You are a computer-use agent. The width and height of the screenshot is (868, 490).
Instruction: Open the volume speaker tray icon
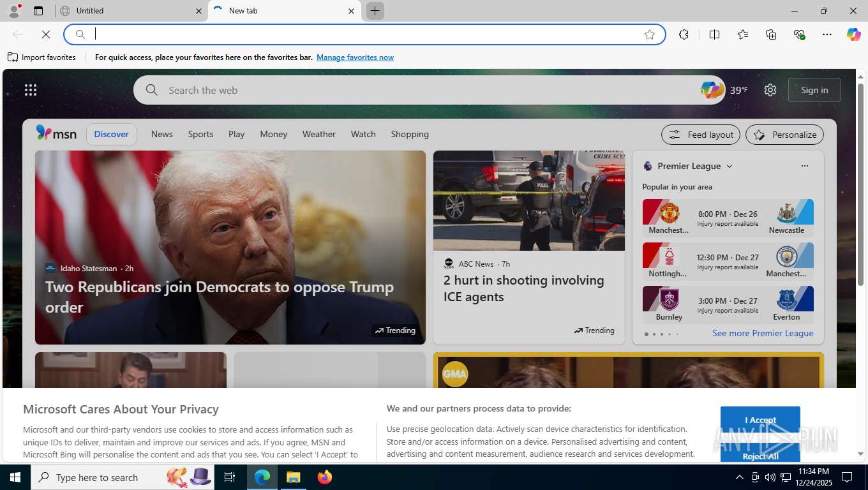pyautogui.click(x=770, y=477)
